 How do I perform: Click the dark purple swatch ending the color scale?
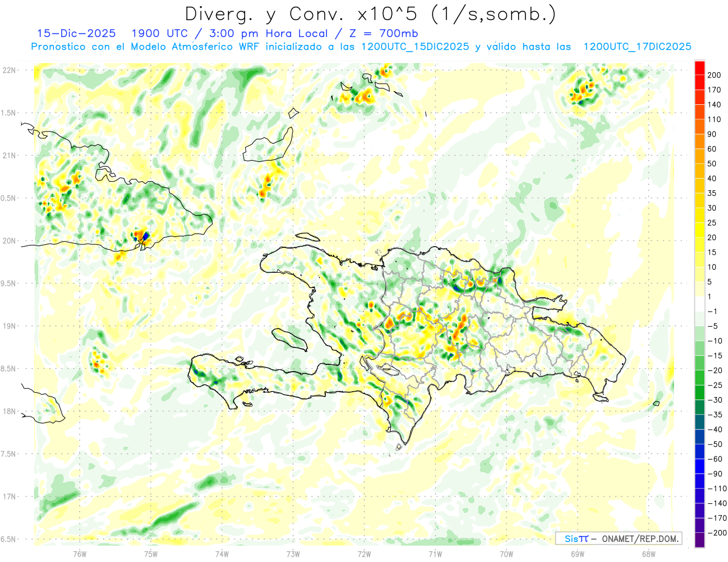point(699,540)
